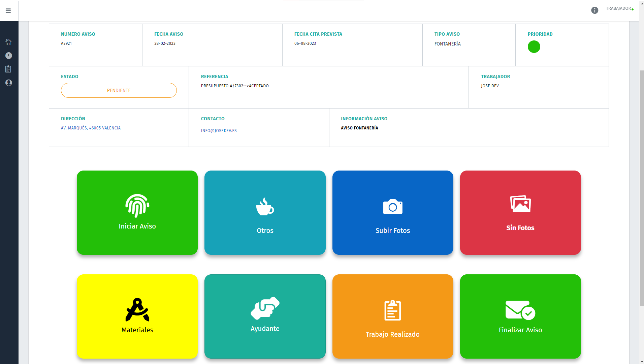
Task: Go to home via sidebar house icon
Action: click(8, 42)
